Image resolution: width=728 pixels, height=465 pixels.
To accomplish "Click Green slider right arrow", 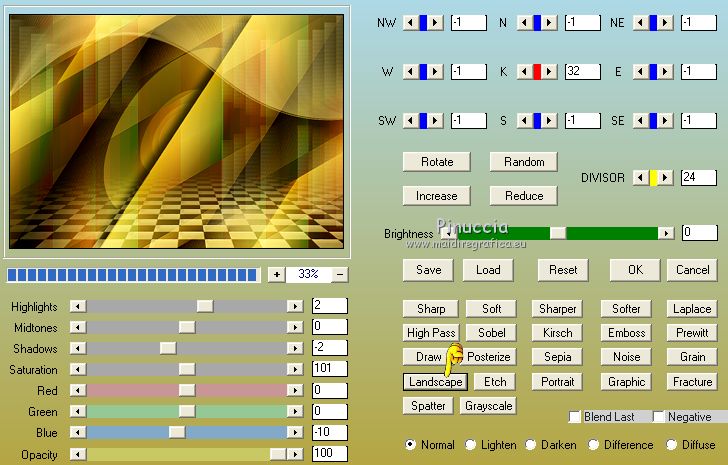I will pyautogui.click(x=295, y=411).
